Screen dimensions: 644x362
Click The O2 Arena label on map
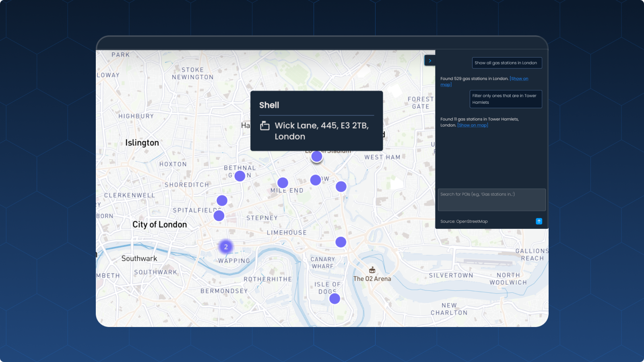point(372,279)
